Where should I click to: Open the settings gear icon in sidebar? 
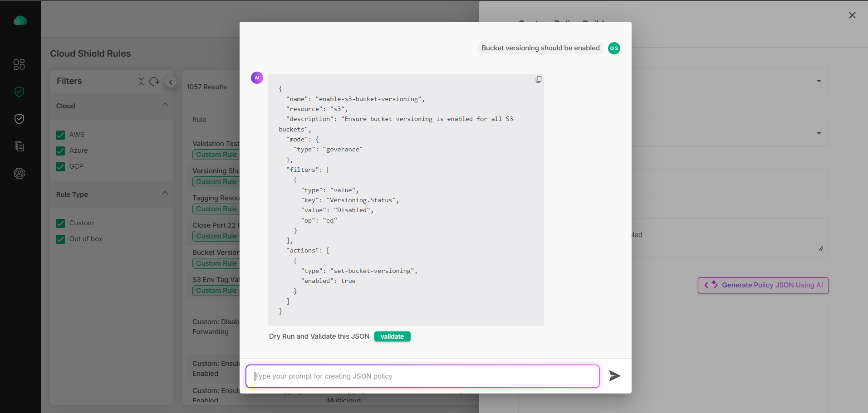[19, 173]
